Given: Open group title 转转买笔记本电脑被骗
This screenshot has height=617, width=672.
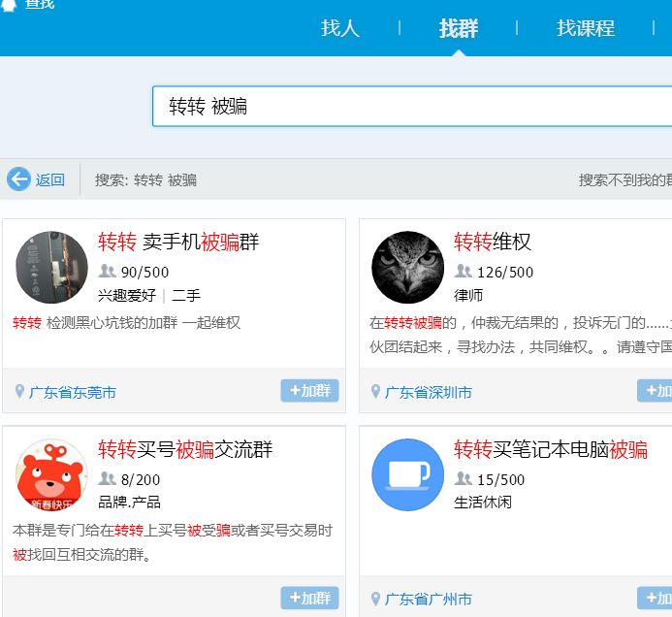Looking at the screenshot, I should [x=551, y=449].
